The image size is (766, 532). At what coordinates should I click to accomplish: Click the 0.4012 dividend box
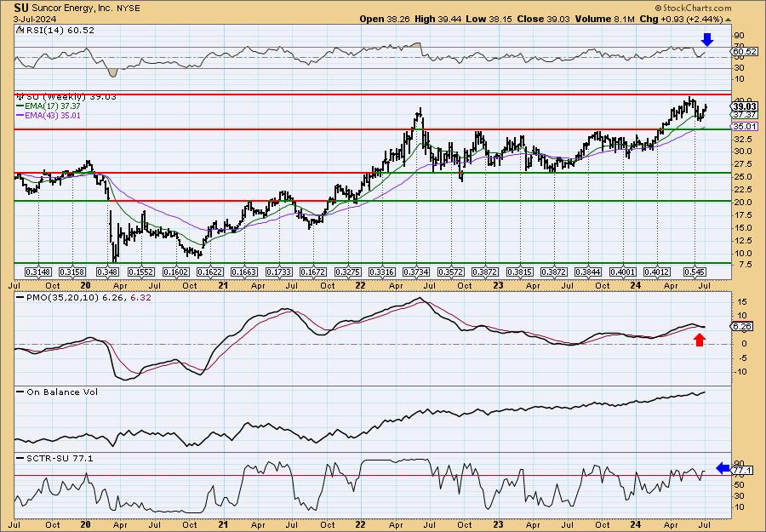tap(657, 272)
